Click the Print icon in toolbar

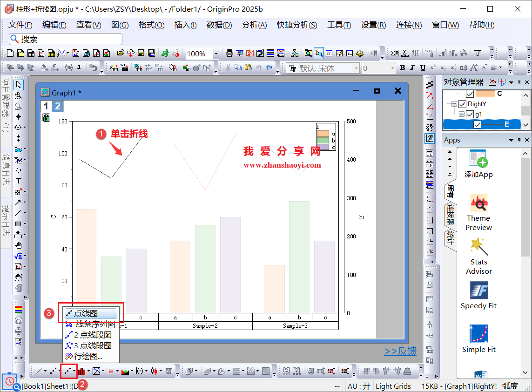229,54
